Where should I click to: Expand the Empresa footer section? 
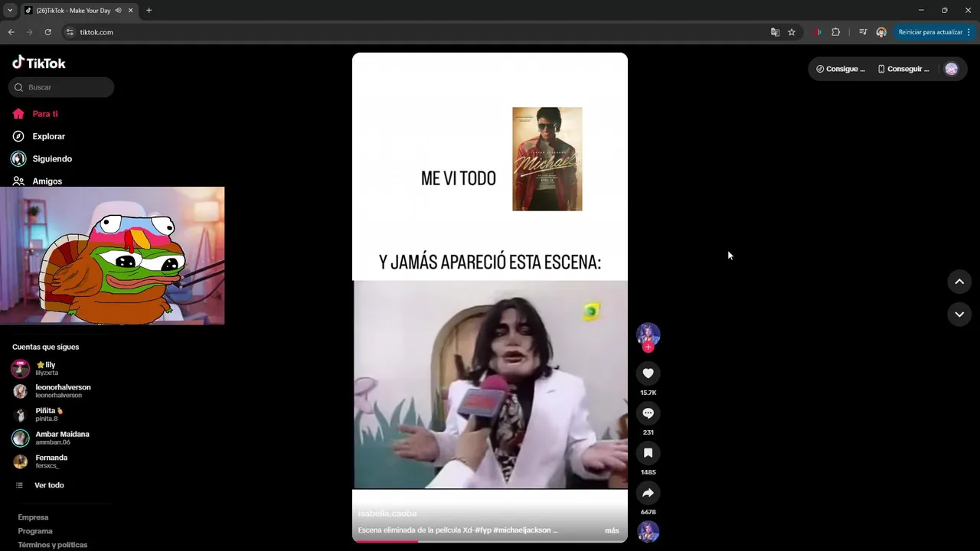(33, 517)
